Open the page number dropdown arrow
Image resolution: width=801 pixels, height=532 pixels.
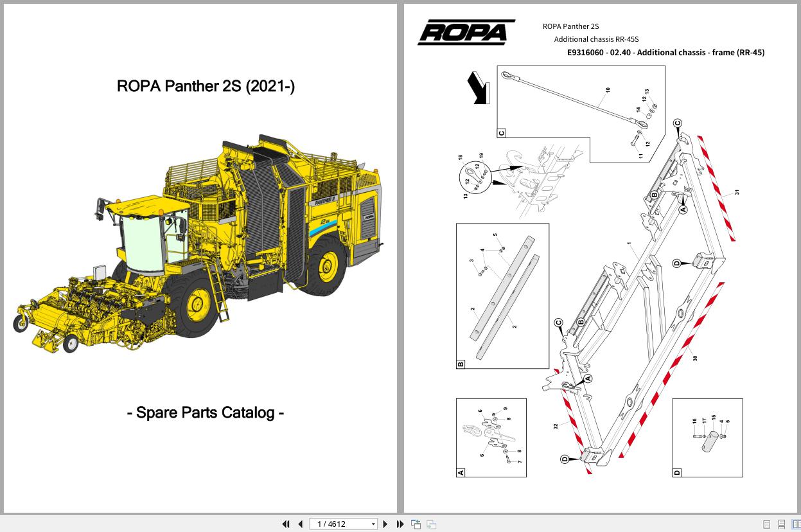pyautogui.click(x=373, y=524)
